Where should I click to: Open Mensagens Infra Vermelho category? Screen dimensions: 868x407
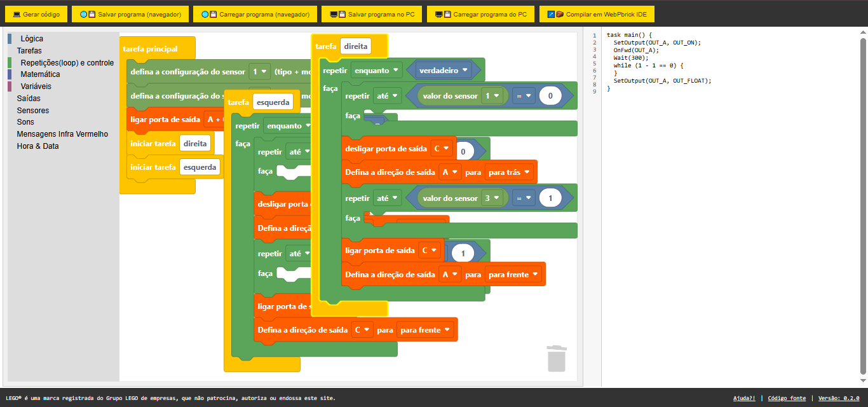click(62, 134)
